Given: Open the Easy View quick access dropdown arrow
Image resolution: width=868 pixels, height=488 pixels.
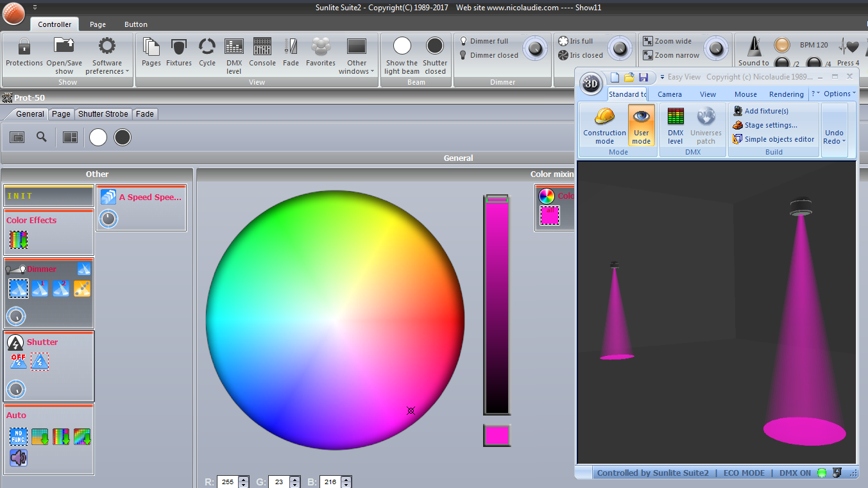Looking at the screenshot, I should coord(662,77).
